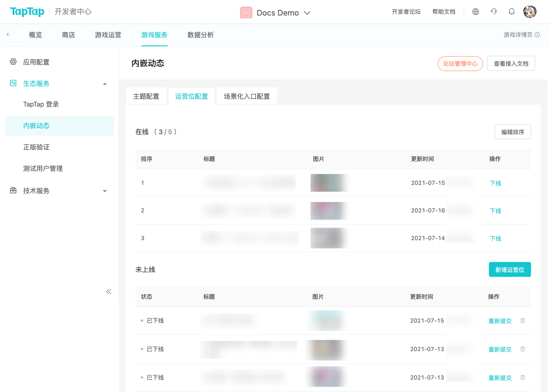Collapse the 生态服务 sidebar section
This screenshot has width=550, height=392.
105,84
